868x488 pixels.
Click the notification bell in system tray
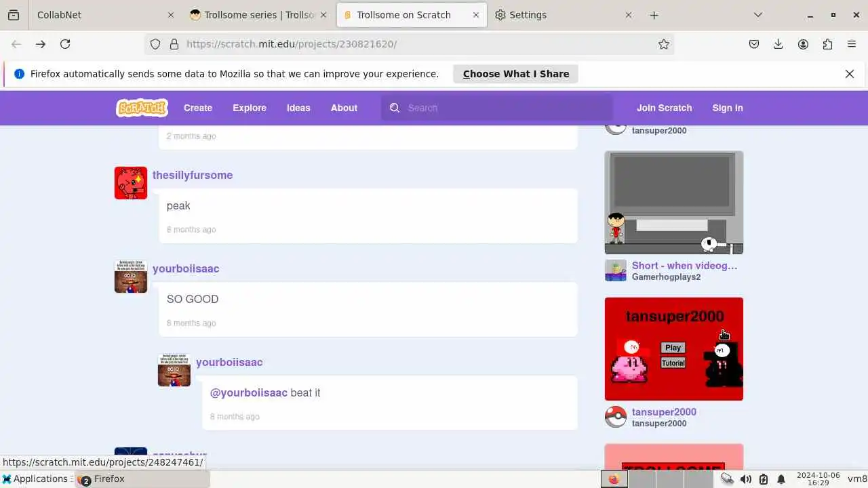click(781, 479)
